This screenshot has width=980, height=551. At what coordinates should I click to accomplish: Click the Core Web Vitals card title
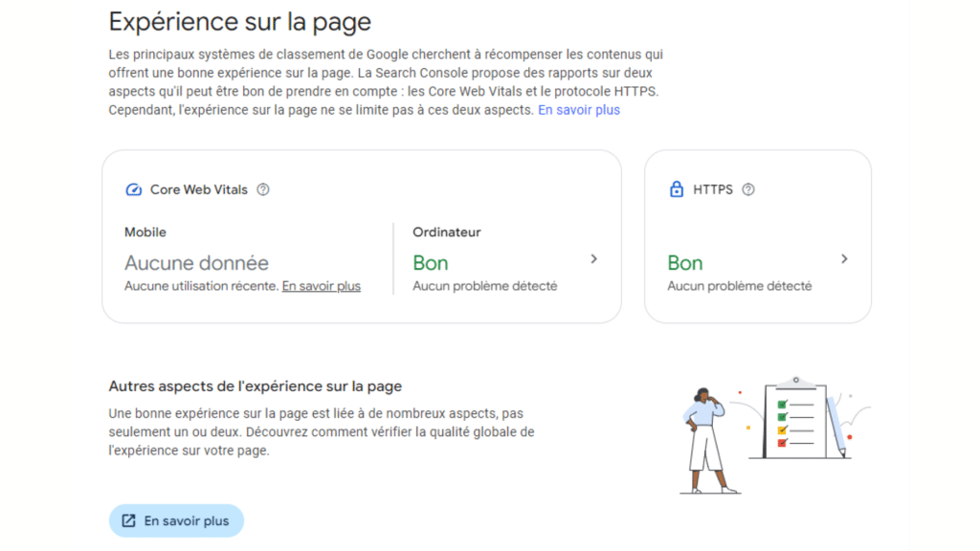pyautogui.click(x=199, y=190)
